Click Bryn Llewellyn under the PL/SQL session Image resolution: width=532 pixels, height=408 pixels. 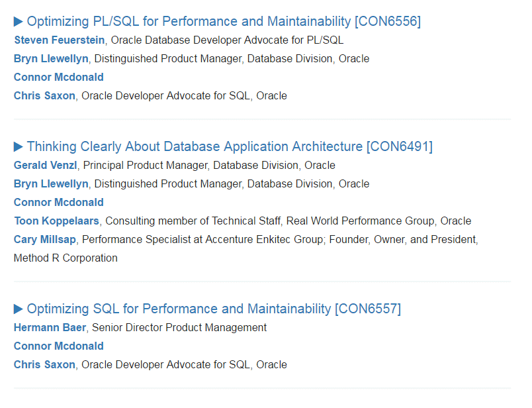click(51, 59)
